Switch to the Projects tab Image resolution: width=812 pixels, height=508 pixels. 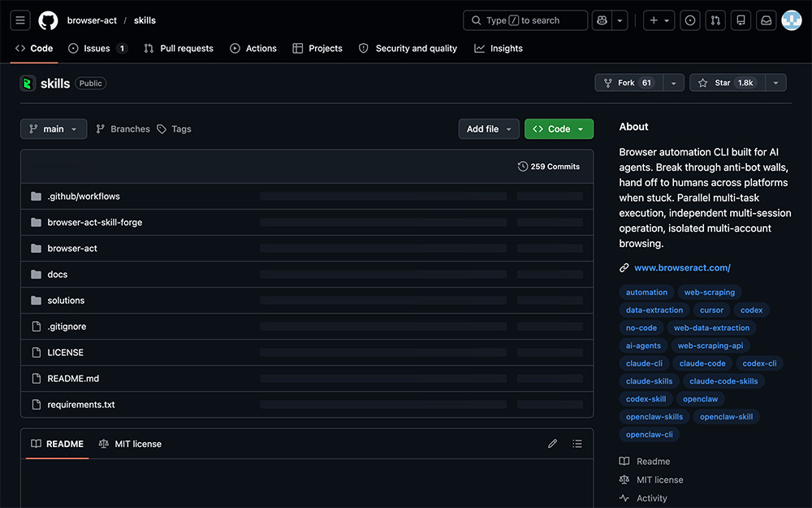pyautogui.click(x=317, y=48)
